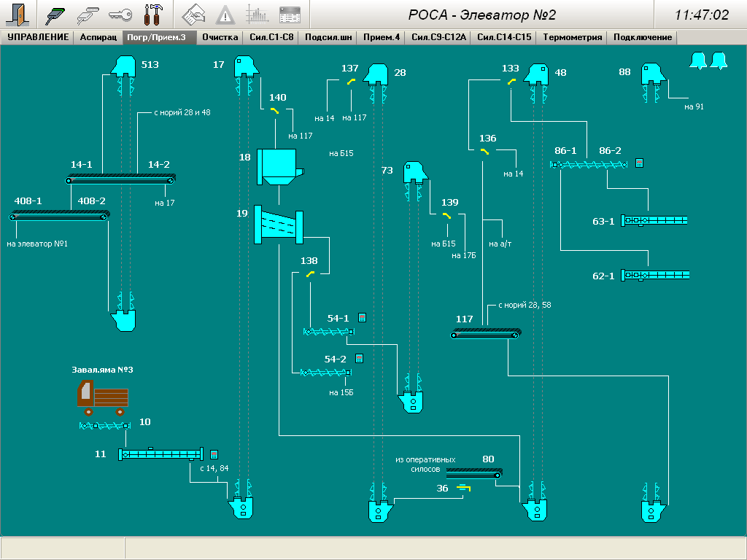Select belt conveyor 117
Image resolution: width=747 pixels, height=560 pixels.
pos(486,333)
